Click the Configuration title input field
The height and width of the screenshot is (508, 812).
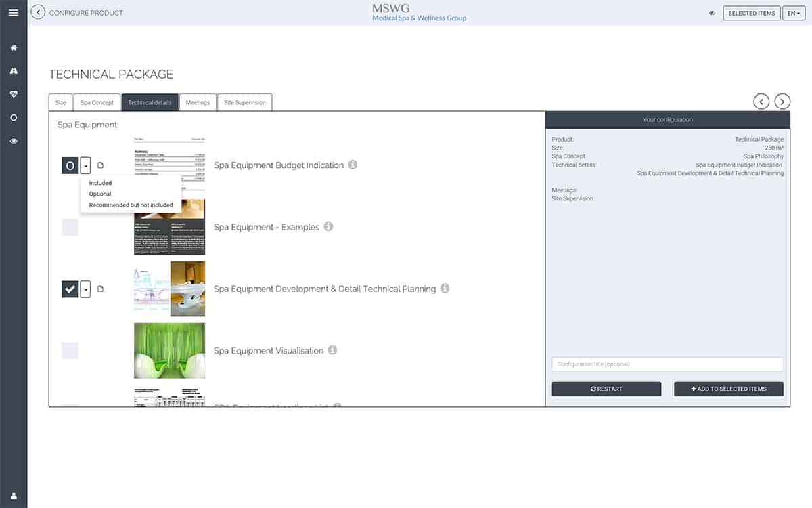pyautogui.click(x=667, y=364)
